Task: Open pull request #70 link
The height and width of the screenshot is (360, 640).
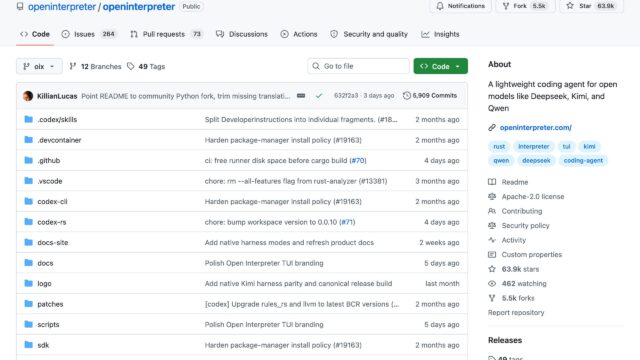Action: pyautogui.click(x=358, y=160)
